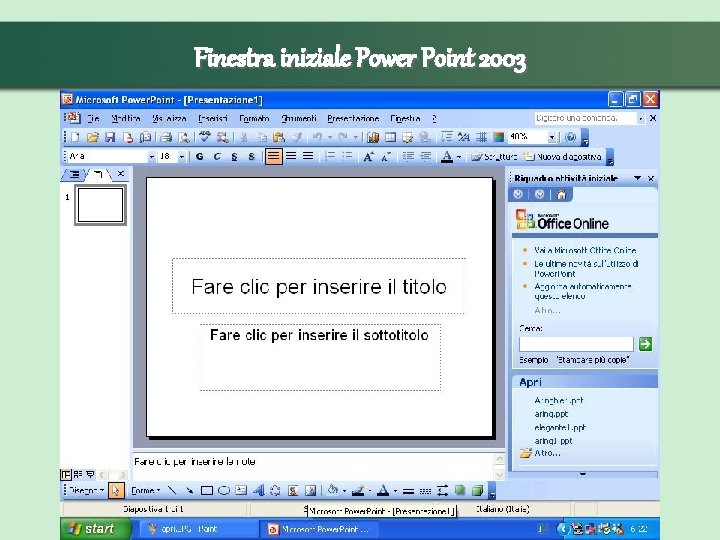Click the Print Preview magnifier icon
The image size is (720, 540).
[x=184, y=137]
